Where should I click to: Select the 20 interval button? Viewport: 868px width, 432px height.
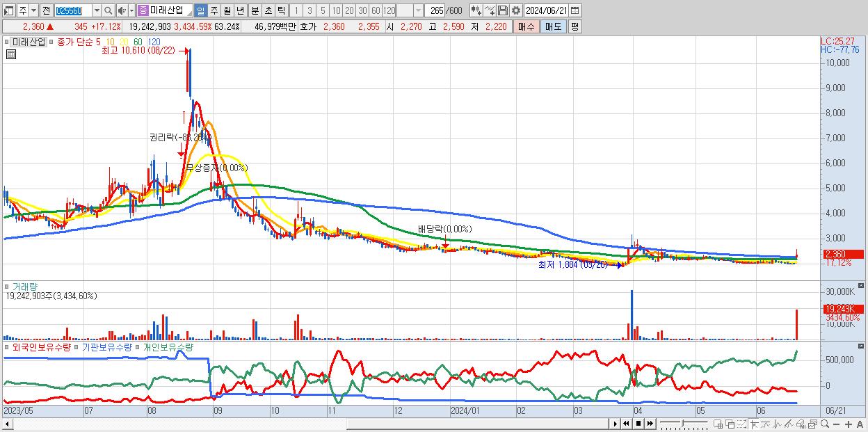349,10
